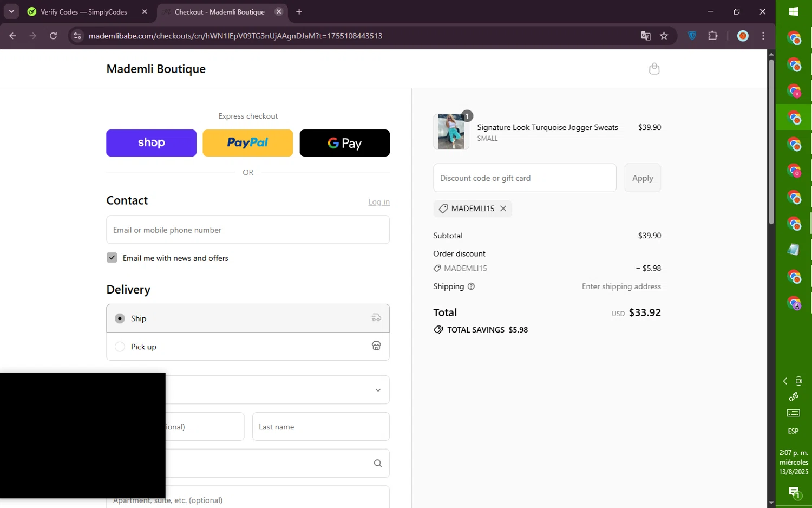The height and width of the screenshot is (508, 812).
Task: Open the Bitwarden shield extension
Action: click(692, 36)
